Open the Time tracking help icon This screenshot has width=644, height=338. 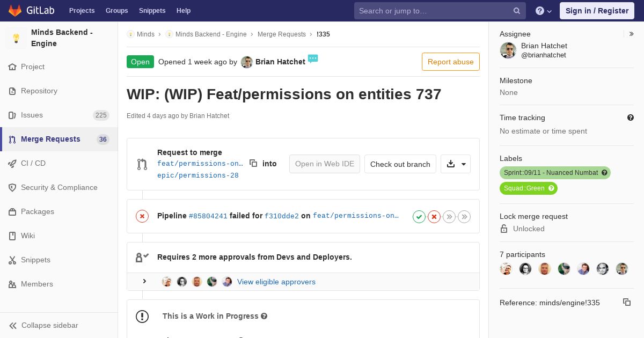point(631,117)
